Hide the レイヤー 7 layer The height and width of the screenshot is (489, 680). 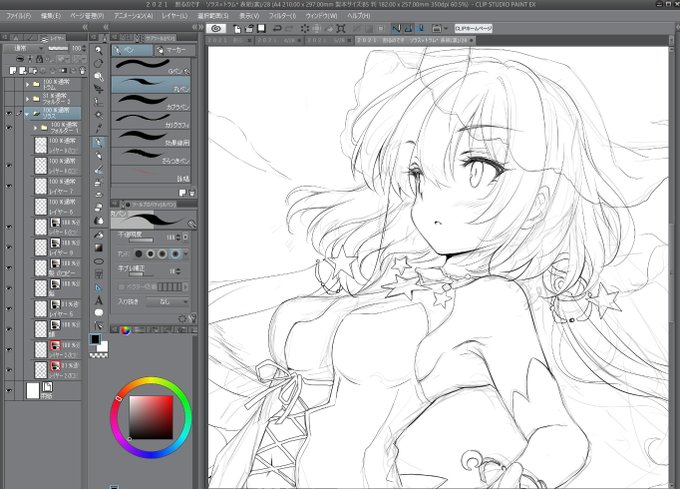[x=9, y=186]
